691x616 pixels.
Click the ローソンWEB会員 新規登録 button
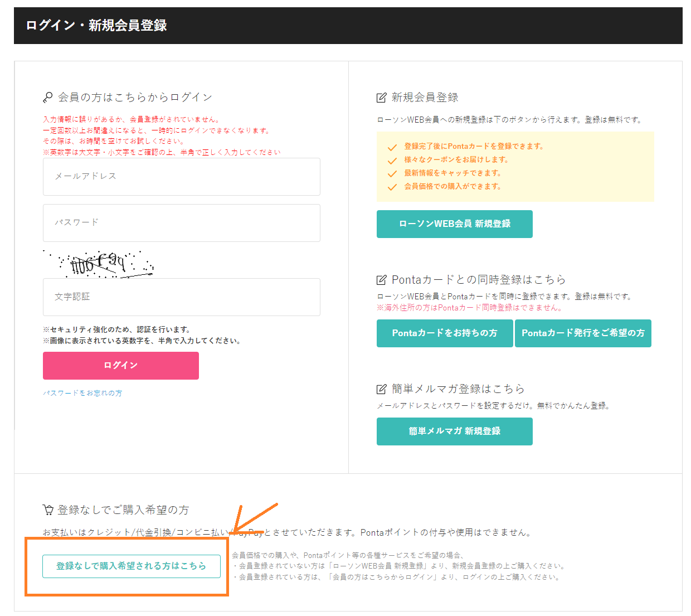[x=454, y=224]
